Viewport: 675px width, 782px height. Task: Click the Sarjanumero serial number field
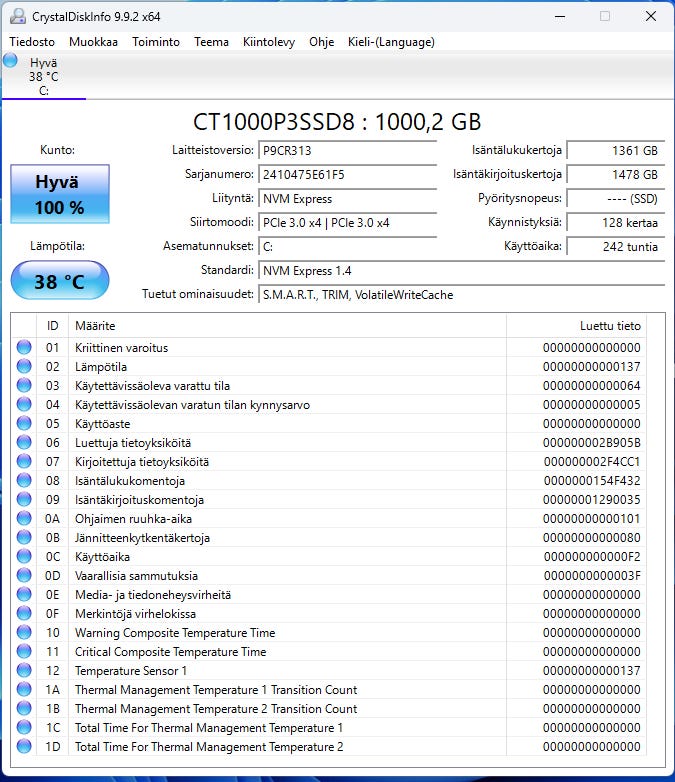click(347, 175)
